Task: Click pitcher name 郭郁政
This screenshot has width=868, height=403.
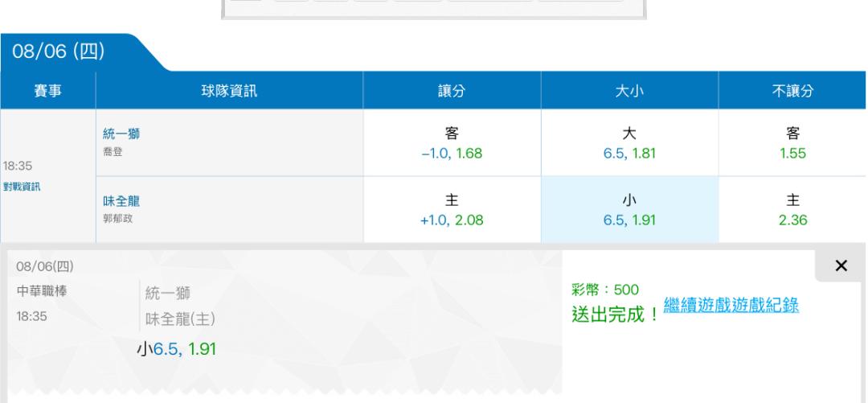Action: pos(118,219)
